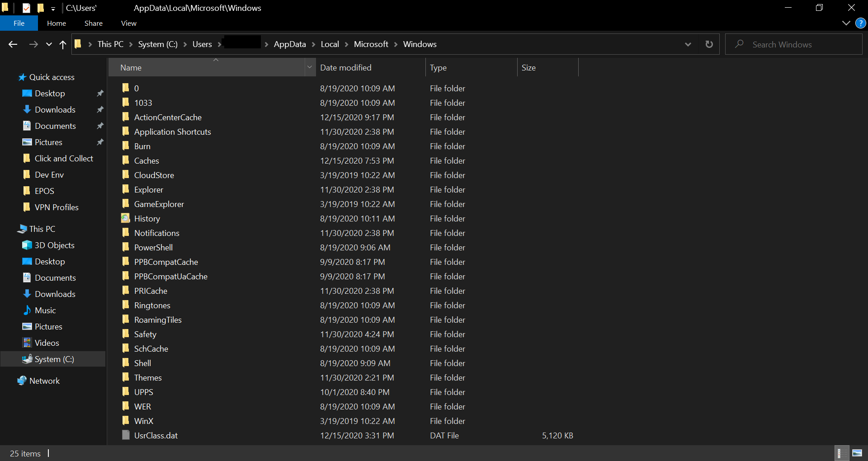The width and height of the screenshot is (868, 461).
Task: Select the WinX folder
Action: [144, 421]
